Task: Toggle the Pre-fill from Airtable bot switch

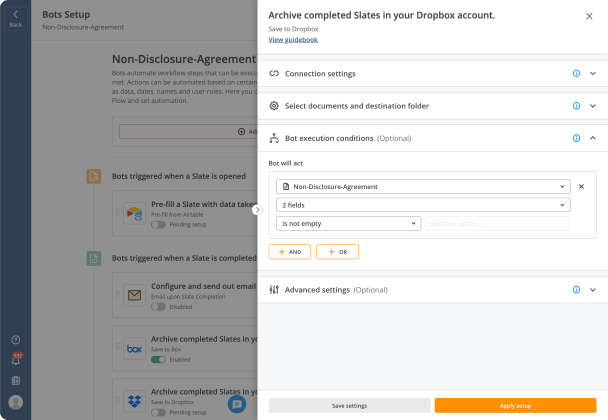Action: point(158,225)
